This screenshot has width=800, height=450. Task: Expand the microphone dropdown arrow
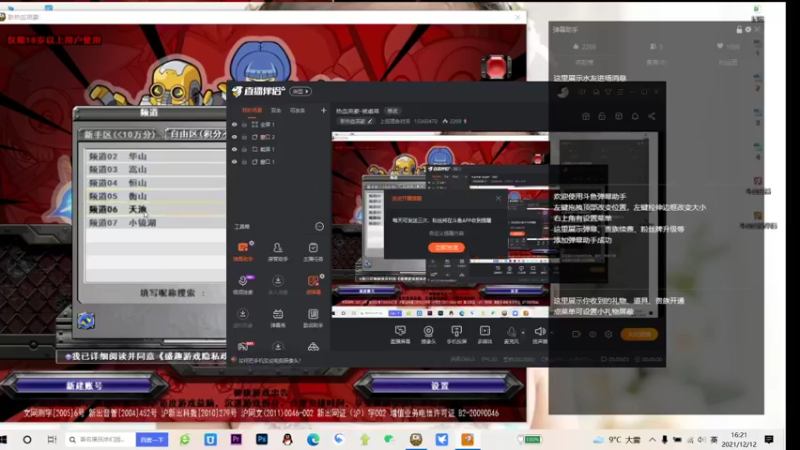(x=523, y=333)
